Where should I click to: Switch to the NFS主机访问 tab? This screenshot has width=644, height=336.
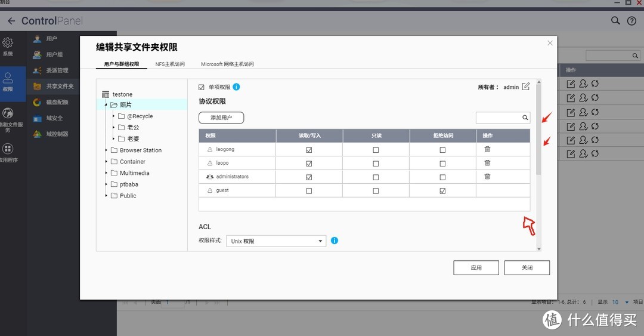[x=170, y=64]
